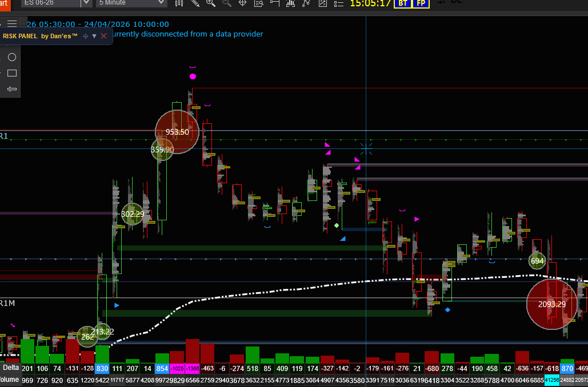The image size is (588, 387).
Task: Click the Risk Panel move handle icon
Action: [85, 36]
